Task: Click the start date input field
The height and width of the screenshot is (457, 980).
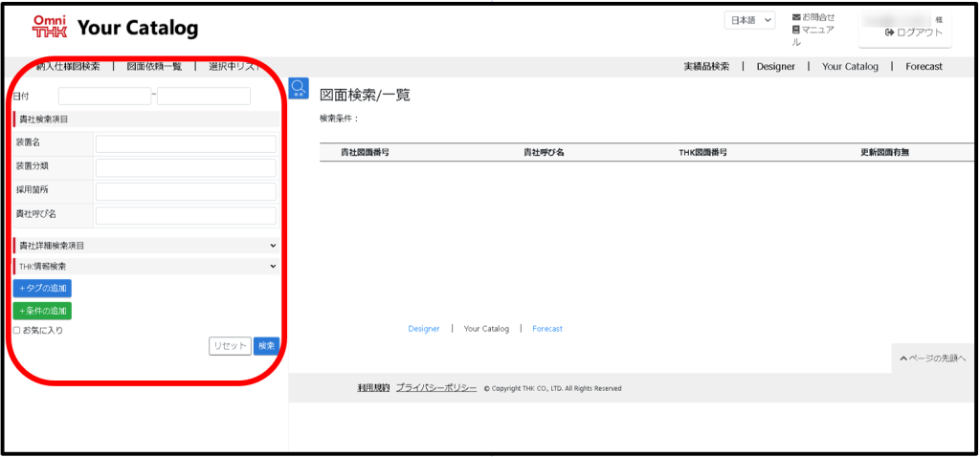Action: (x=105, y=97)
